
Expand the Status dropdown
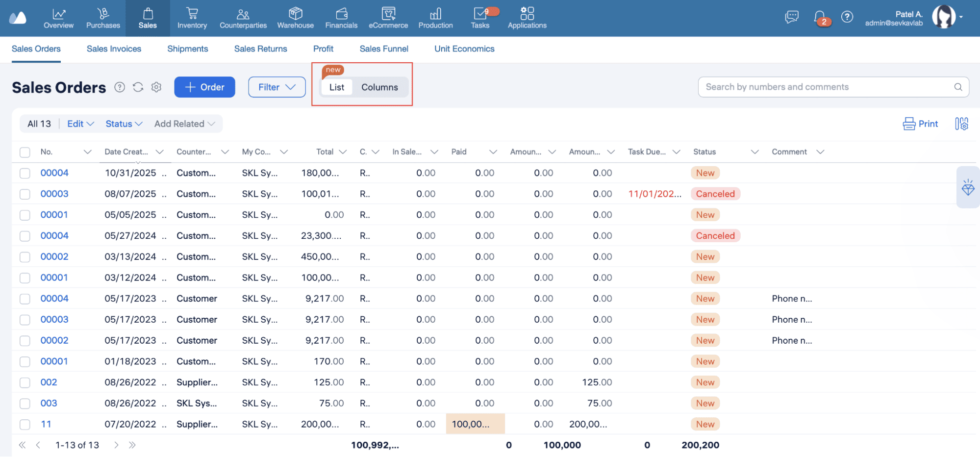pos(124,124)
